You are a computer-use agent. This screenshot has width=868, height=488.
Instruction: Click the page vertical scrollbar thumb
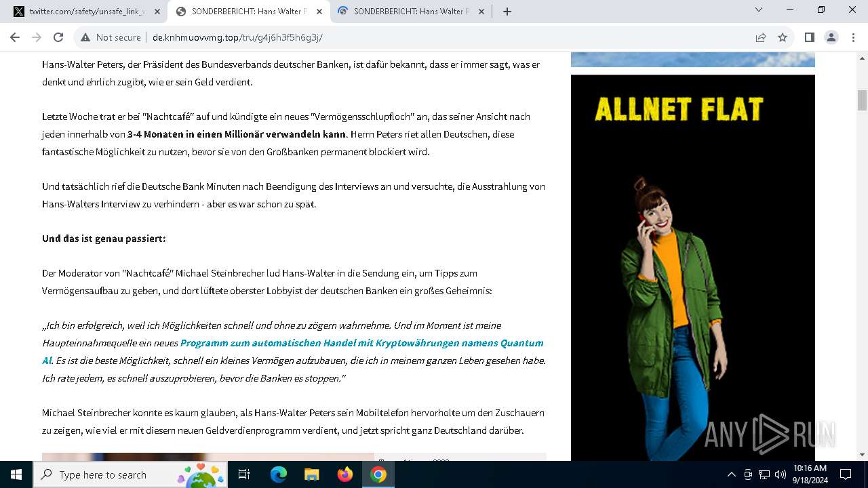(863, 100)
